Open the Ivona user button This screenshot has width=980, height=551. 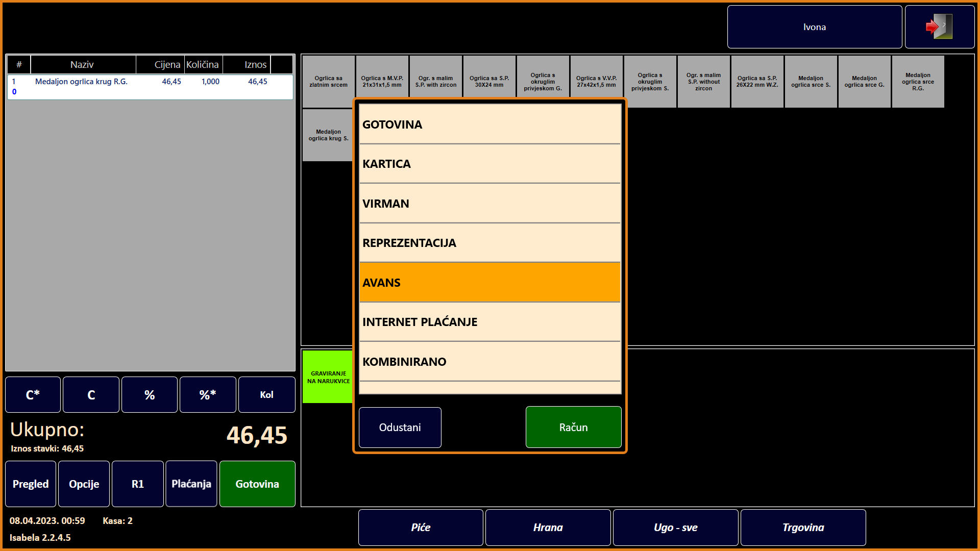pos(815,27)
